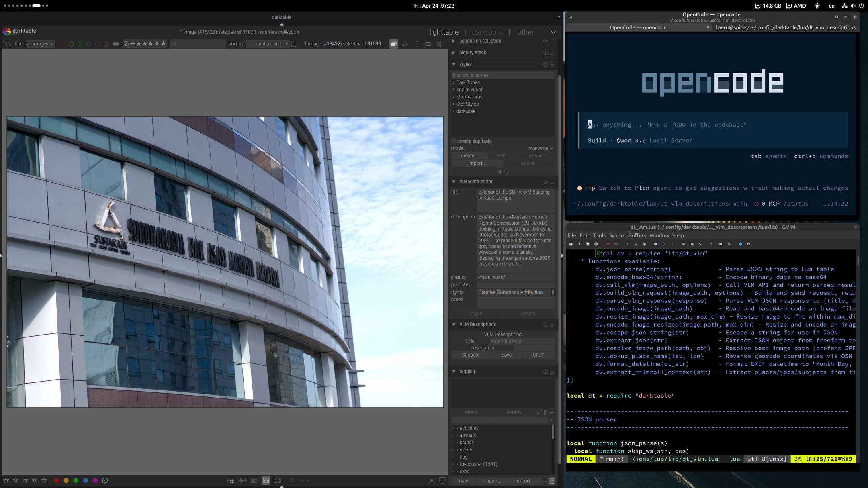The height and width of the screenshot is (488, 868).
Task: Select the purple color label swatch
Action: (97, 44)
